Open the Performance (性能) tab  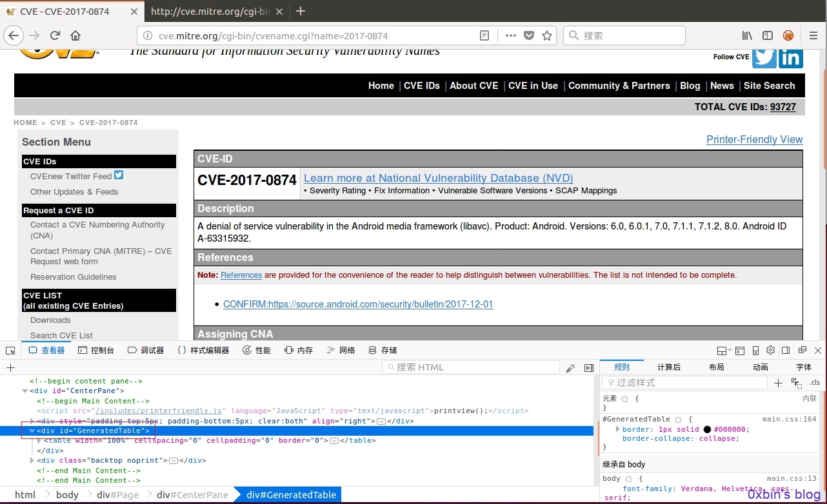tap(257, 351)
